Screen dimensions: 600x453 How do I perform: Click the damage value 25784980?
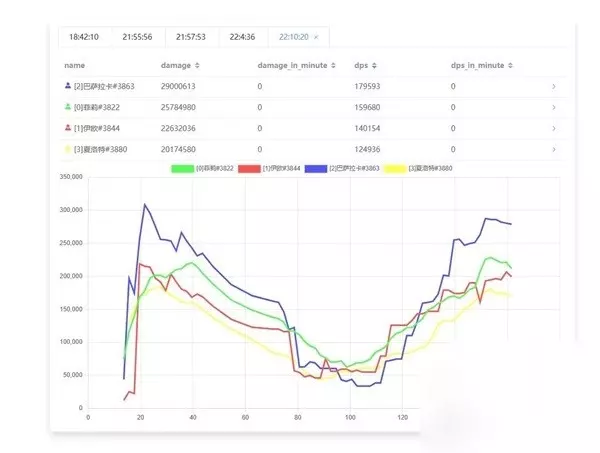(178, 108)
